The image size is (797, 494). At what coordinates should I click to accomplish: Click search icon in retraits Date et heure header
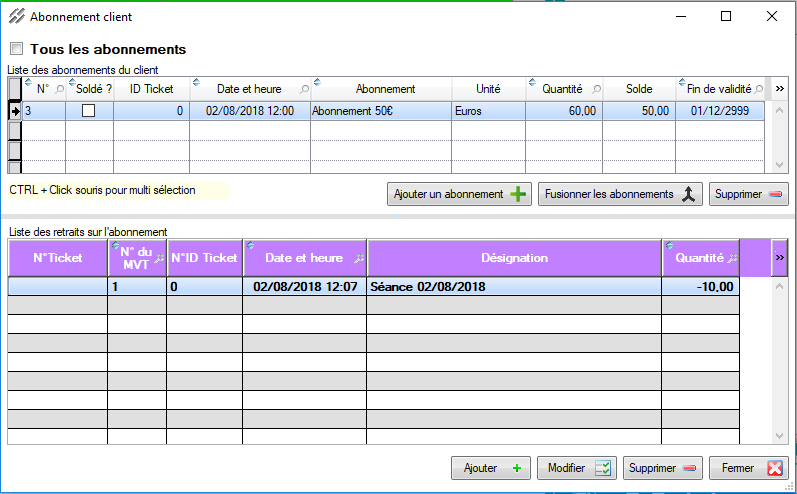tap(359, 258)
